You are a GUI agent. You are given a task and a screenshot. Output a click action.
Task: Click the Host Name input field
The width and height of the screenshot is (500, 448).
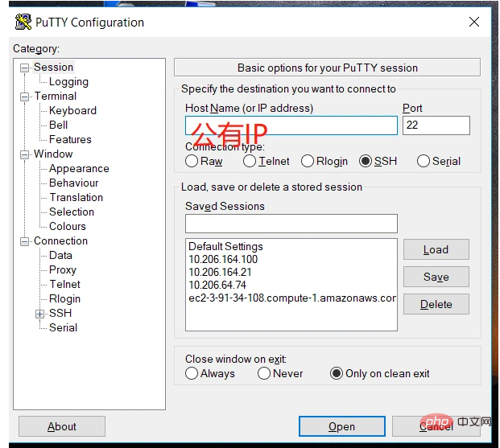(x=291, y=125)
